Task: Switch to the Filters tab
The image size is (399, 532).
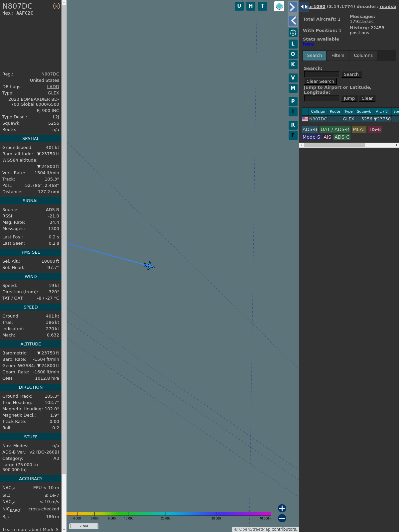Action: click(337, 56)
